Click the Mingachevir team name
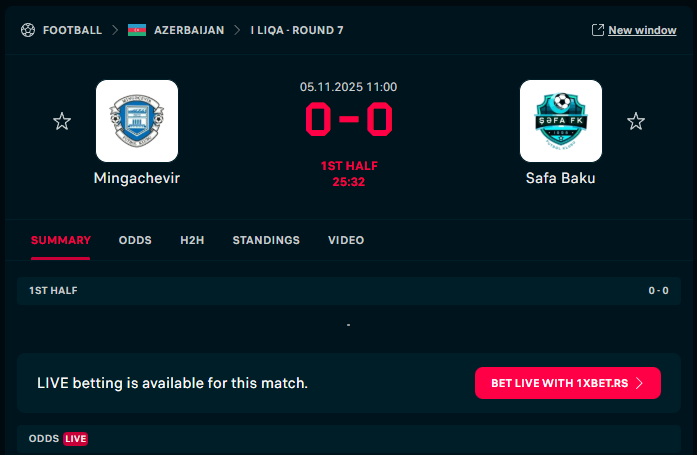This screenshot has width=697, height=455. 137,178
